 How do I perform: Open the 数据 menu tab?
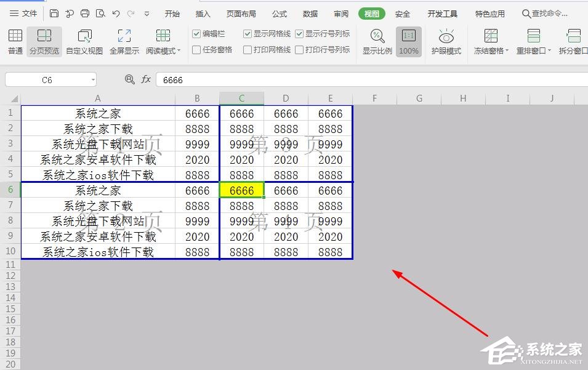310,13
